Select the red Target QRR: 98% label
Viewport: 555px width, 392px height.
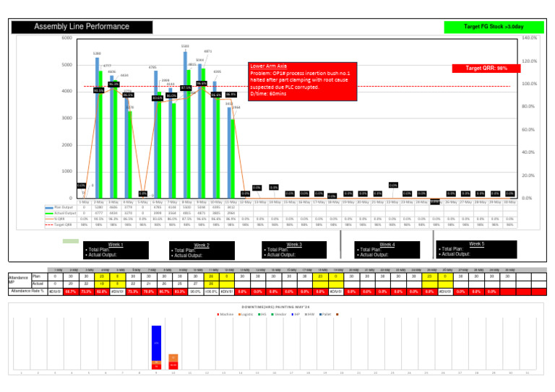tap(486, 68)
